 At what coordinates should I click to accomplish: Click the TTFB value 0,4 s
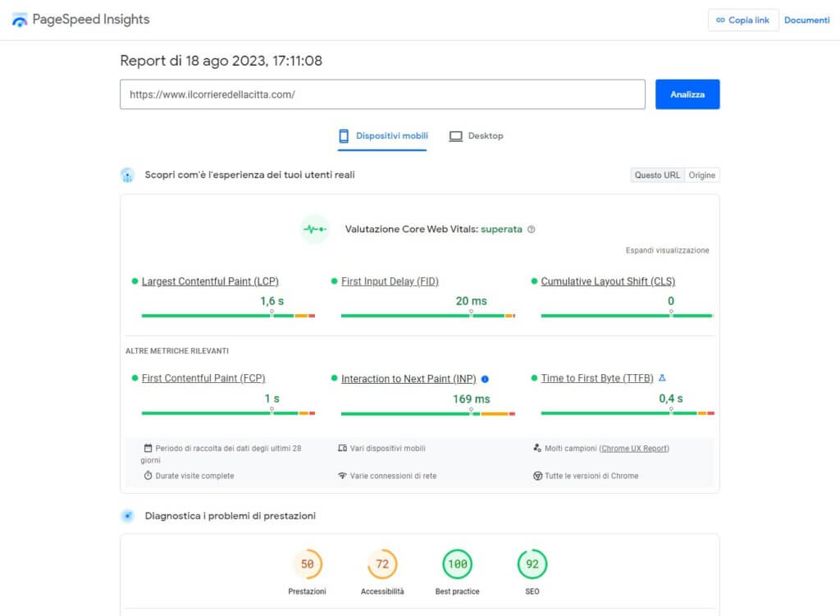671,399
